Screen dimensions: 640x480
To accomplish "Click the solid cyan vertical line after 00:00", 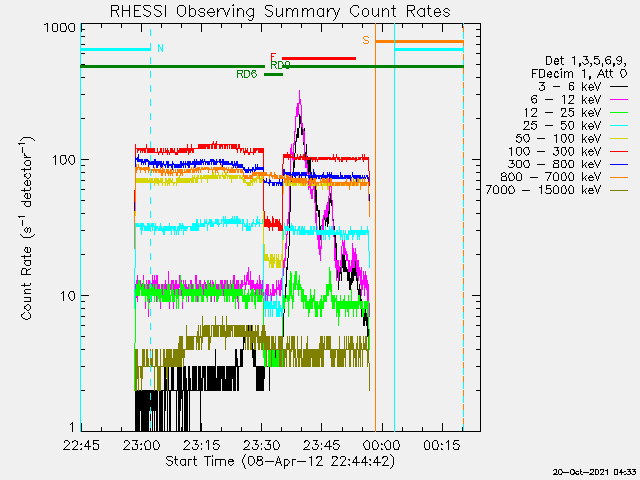I will pos(394,227).
